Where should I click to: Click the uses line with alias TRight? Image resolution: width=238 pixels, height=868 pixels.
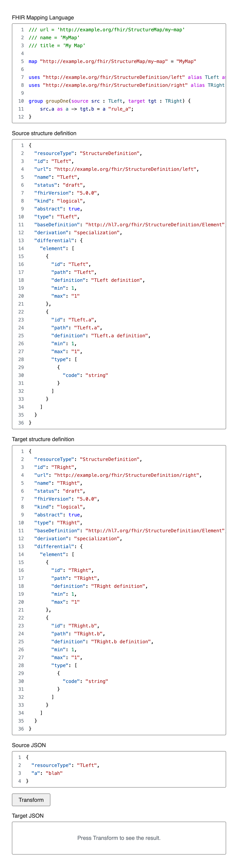click(x=126, y=85)
